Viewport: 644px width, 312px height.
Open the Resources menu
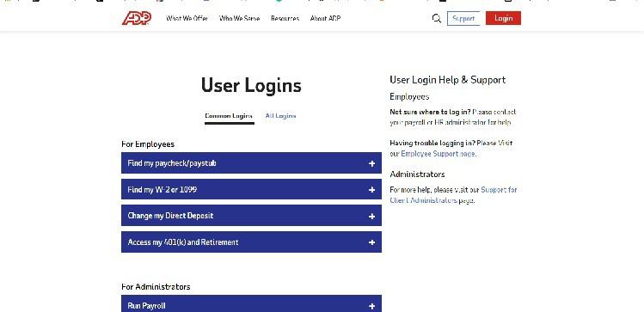point(285,18)
